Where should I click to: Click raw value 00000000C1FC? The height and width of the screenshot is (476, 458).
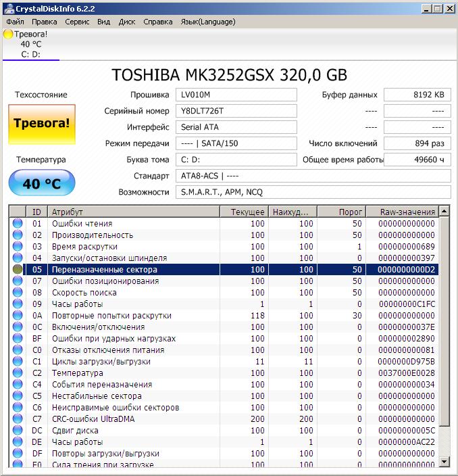pos(407,304)
